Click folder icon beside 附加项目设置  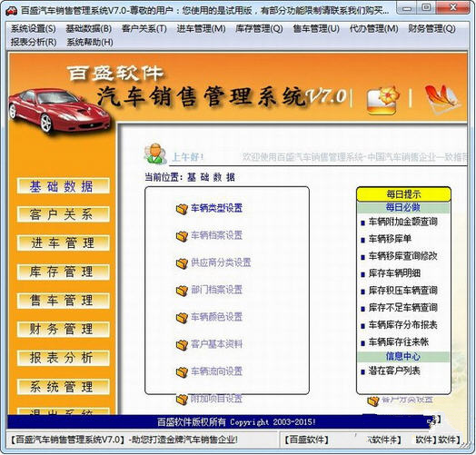tap(183, 400)
